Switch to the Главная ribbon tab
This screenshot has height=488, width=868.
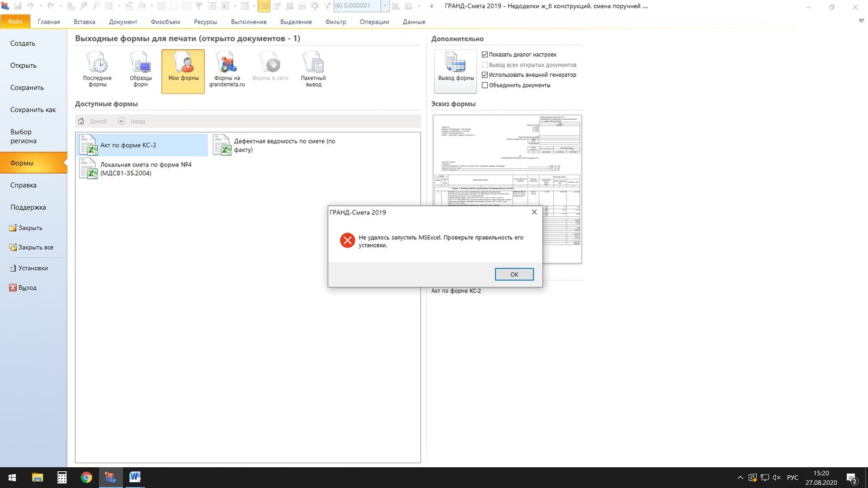click(49, 22)
